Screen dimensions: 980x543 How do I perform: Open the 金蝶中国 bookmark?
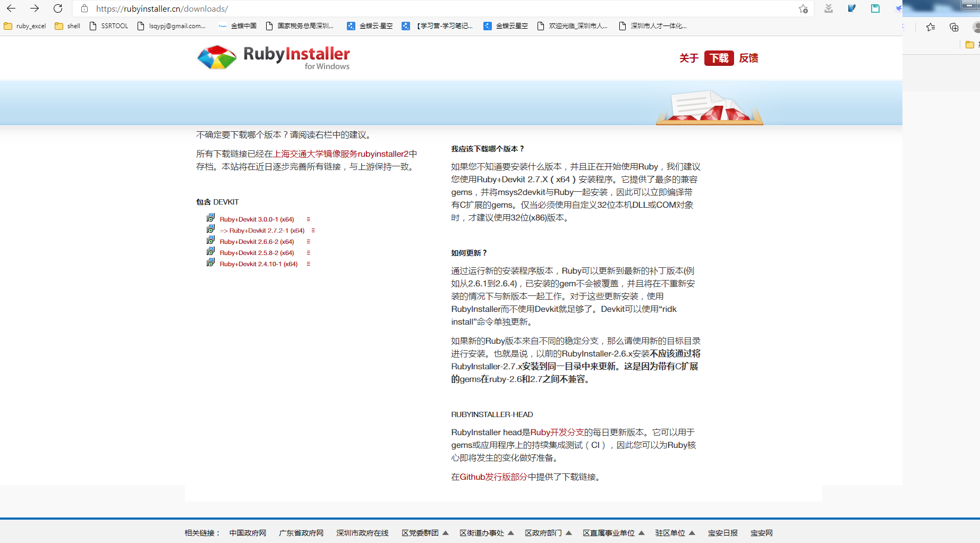click(x=237, y=26)
